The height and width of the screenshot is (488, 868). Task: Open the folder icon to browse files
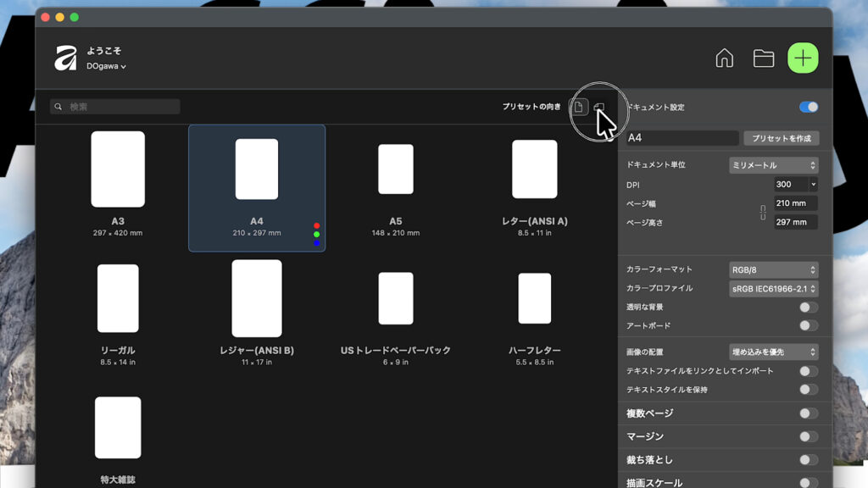pos(764,58)
